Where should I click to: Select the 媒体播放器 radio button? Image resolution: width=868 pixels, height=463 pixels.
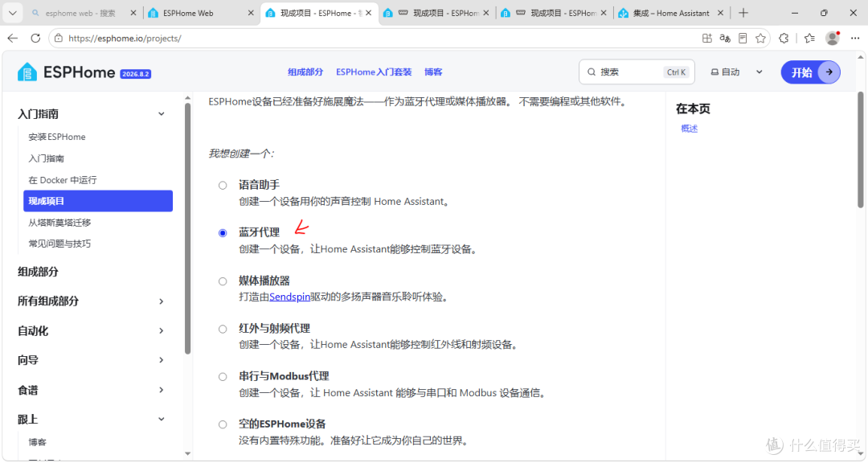pyautogui.click(x=223, y=281)
